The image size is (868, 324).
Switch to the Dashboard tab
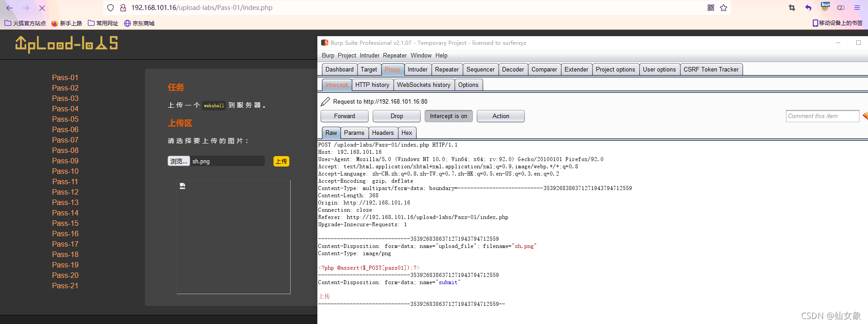point(340,69)
